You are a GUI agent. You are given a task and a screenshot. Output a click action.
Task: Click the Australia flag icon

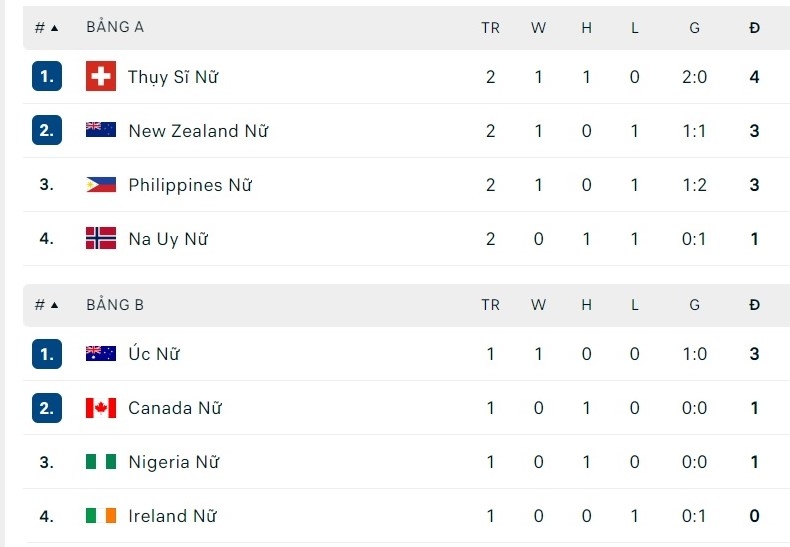click(x=101, y=353)
